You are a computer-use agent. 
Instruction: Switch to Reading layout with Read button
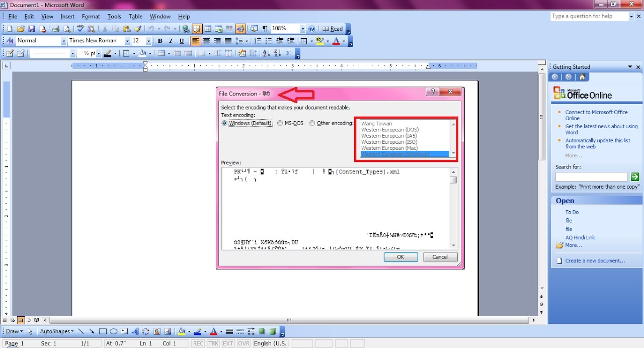[333, 29]
